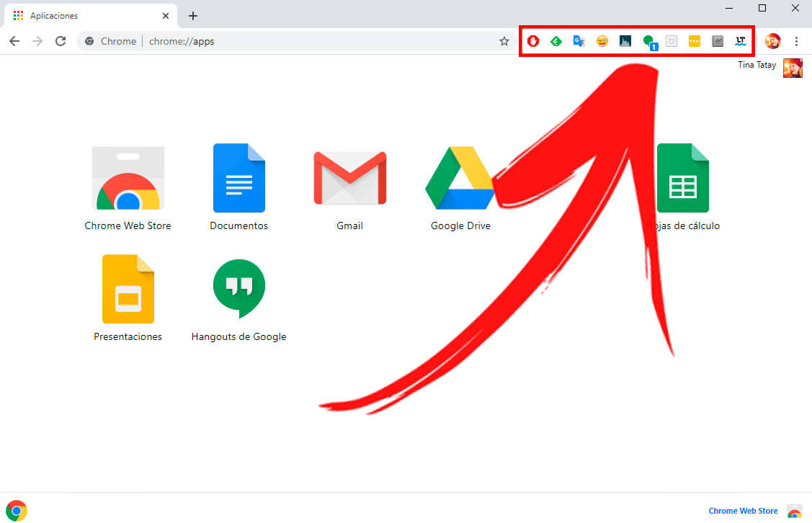
Task: Open the Chrome three-dot menu
Action: point(796,41)
